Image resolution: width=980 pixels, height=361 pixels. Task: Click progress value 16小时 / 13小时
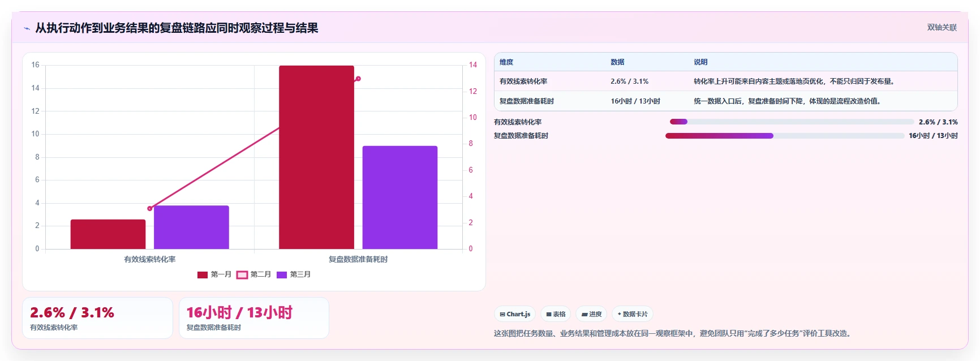pyautogui.click(x=933, y=136)
